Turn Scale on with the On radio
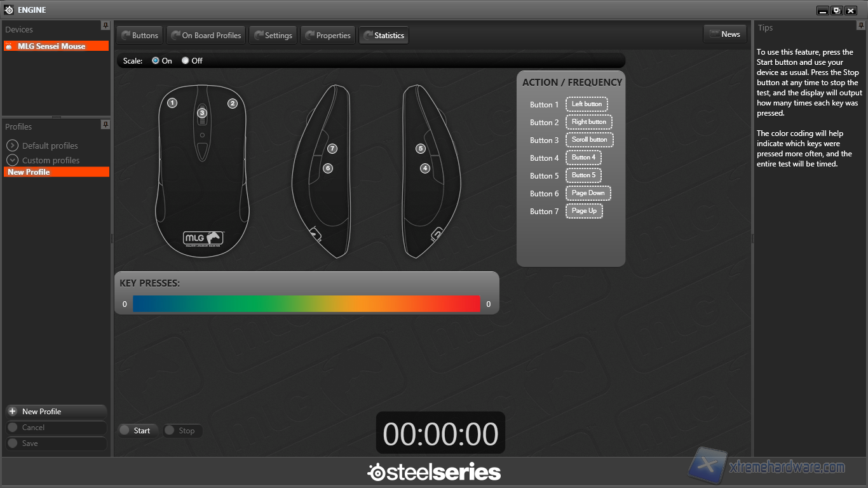The width and height of the screenshot is (868, 488). pyautogui.click(x=156, y=61)
